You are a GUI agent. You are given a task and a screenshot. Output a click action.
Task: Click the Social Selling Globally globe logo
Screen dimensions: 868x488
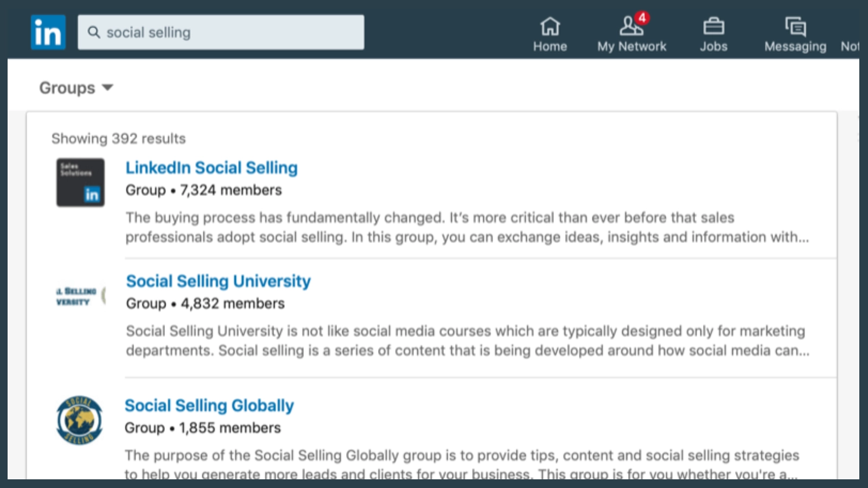tap(79, 420)
